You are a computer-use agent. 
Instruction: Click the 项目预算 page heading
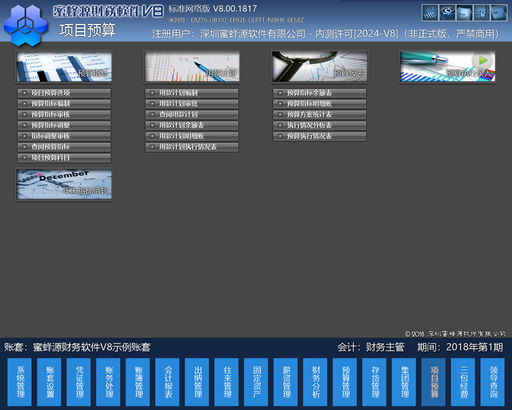(88, 30)
